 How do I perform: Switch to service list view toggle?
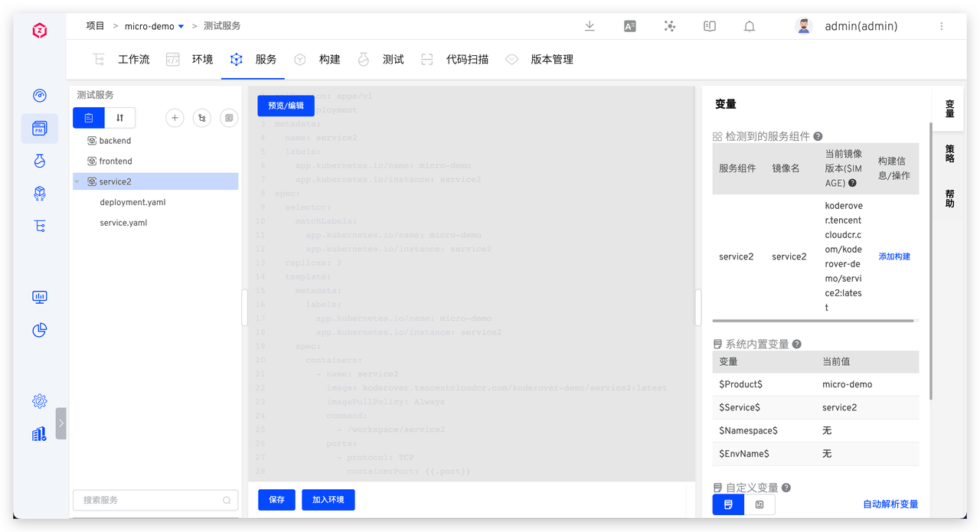pyautogui.click(x=89, y=118)
